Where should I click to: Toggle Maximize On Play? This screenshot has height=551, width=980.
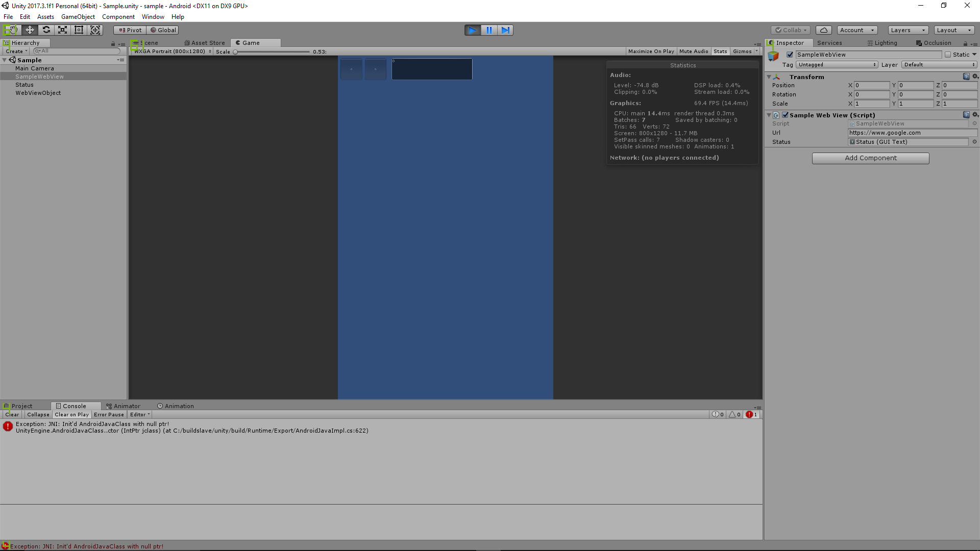coord(651,52)
